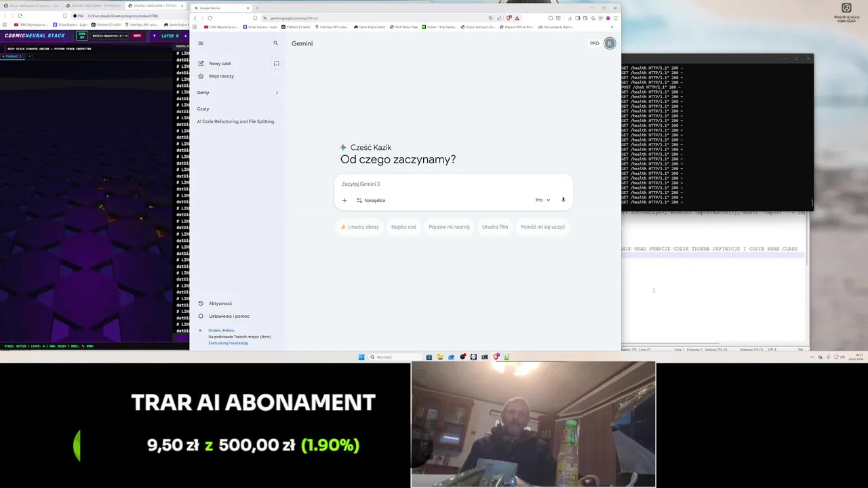Screen dimensions: 868x488
Task: Open the K account avatar in Gemini
Action: coord(610,43)
